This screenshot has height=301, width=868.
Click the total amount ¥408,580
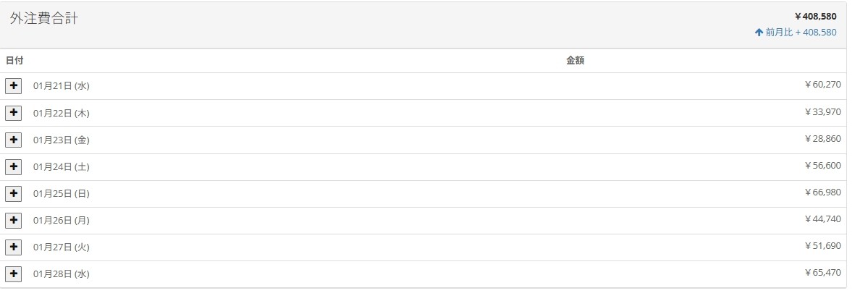coord(815,16)
